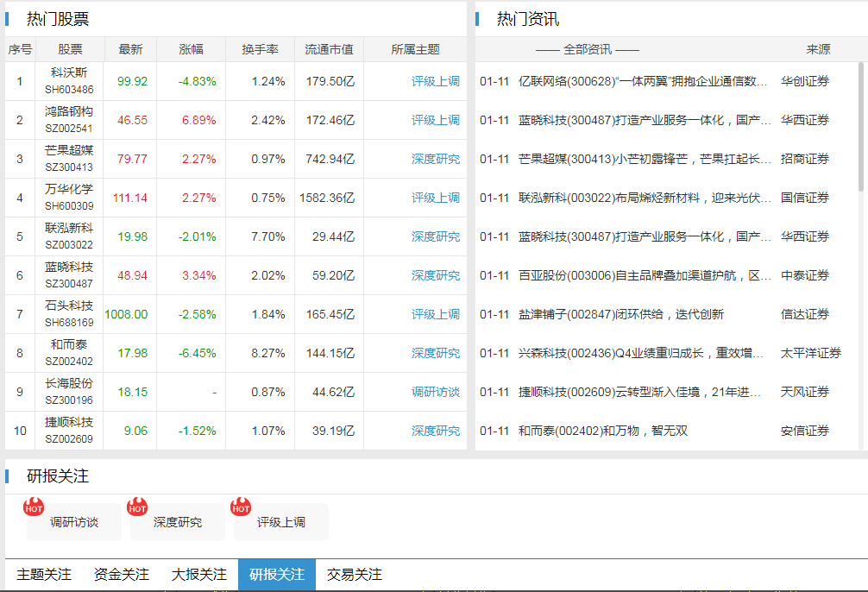Click the 1582.36亿 market cap cell
This screenshot has width=868, height=592.
[327, 198]
